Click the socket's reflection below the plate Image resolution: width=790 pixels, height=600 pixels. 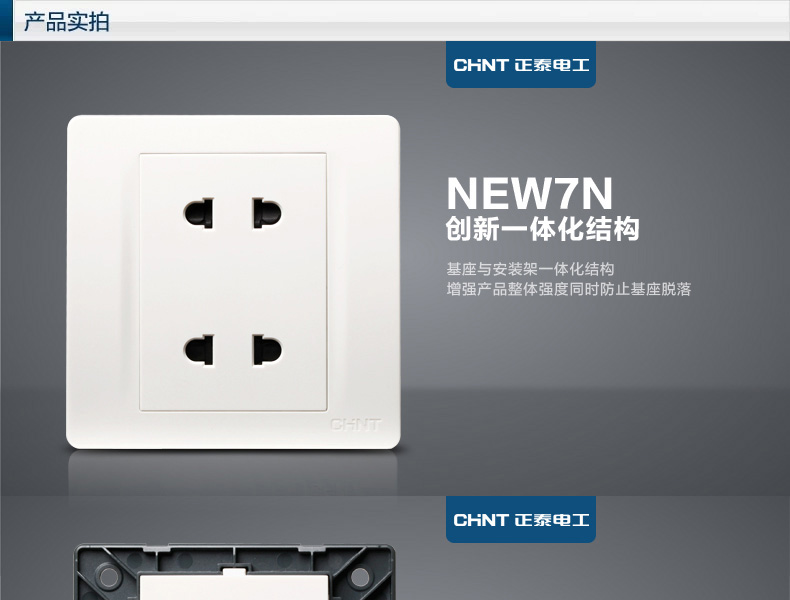point(233,473)
